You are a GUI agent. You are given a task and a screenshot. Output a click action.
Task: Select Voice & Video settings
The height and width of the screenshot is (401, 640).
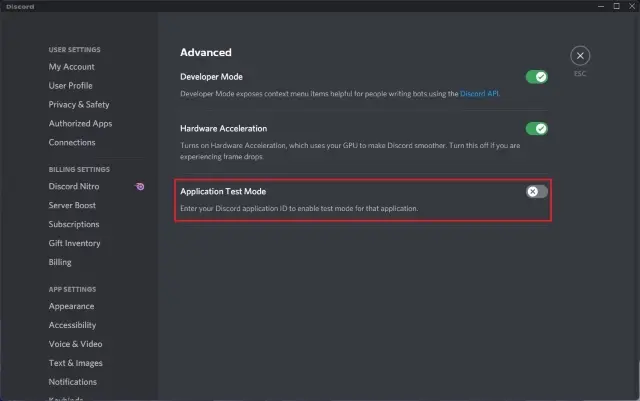(x=76, y=344)
